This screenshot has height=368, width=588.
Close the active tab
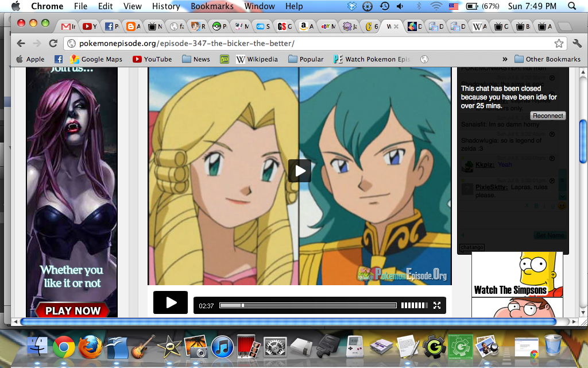tap(396, 26)
